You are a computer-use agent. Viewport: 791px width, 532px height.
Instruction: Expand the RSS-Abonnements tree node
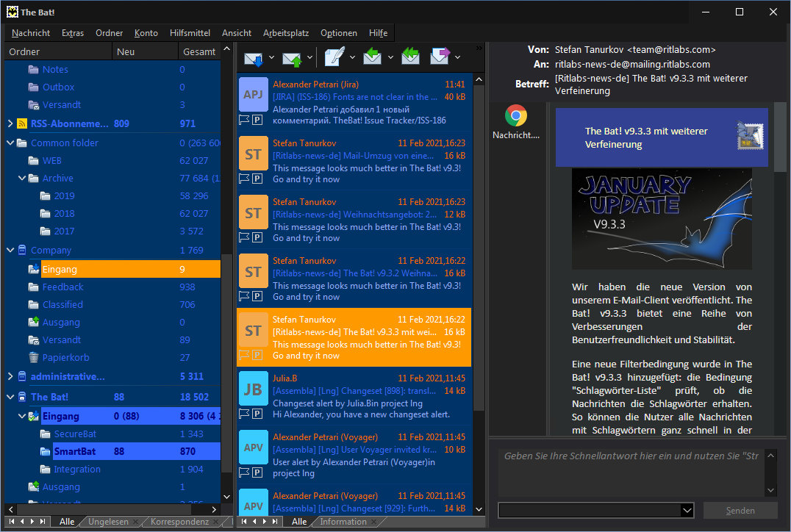pyautogui.click(x=10, y=123)
